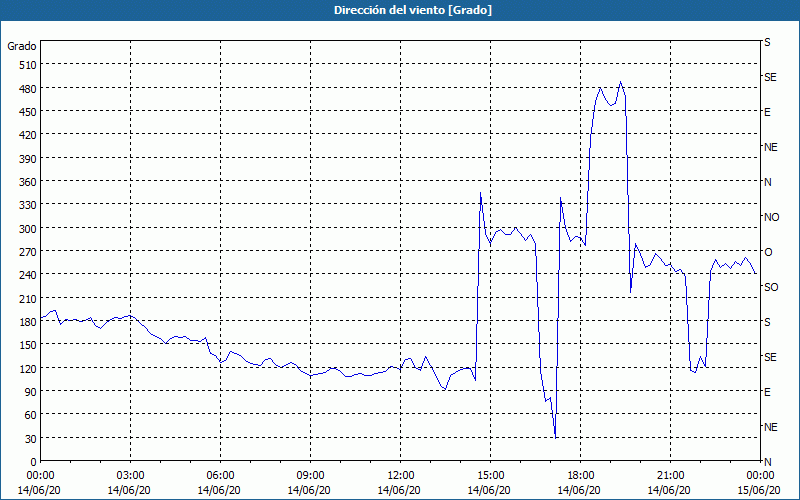Click the chart title "Dirección del viento [Grado]"
This screenshot has height=500, width=800.
pos(413,10)
